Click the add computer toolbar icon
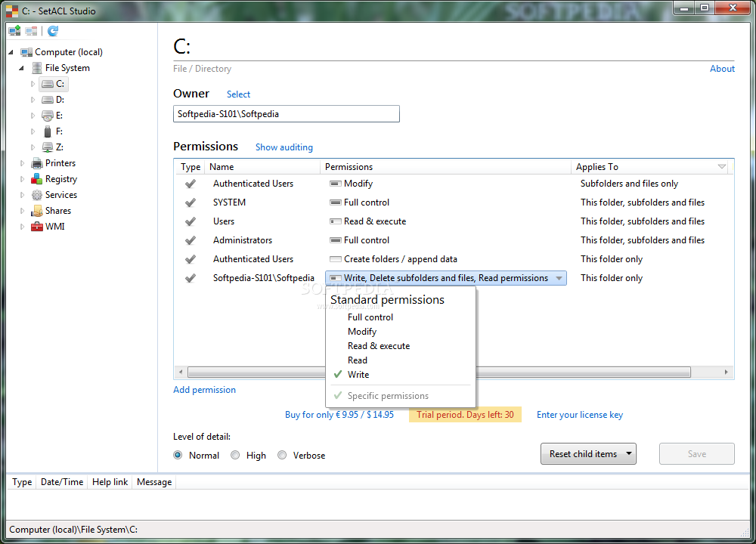This screenshot has height=544, width=756. coord(15,31)
